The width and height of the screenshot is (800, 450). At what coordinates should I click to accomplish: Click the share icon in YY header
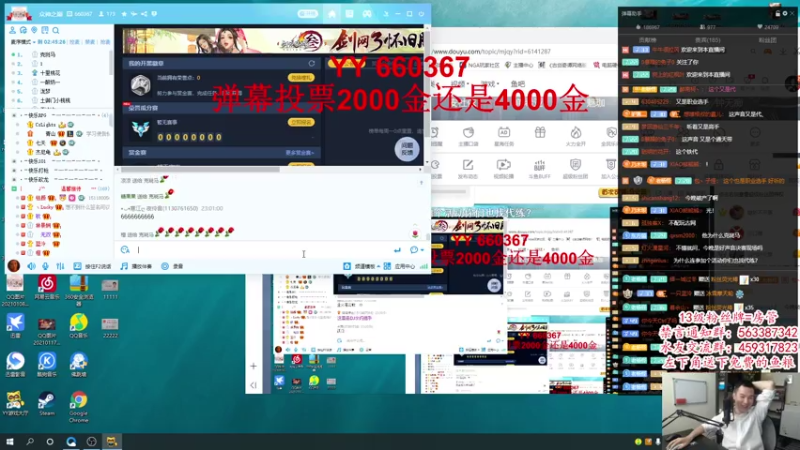pyautogui.click(x=144, y=14)
